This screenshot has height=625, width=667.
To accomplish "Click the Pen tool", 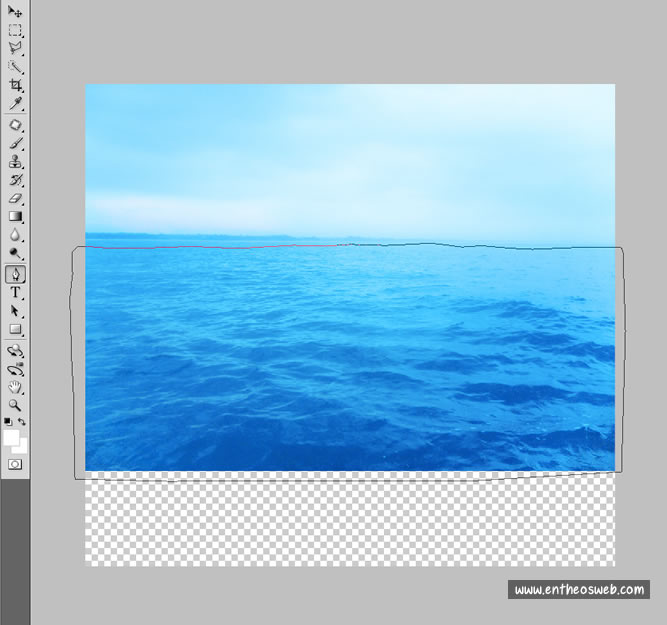I will pyautogui.click(x=15, y=274).
